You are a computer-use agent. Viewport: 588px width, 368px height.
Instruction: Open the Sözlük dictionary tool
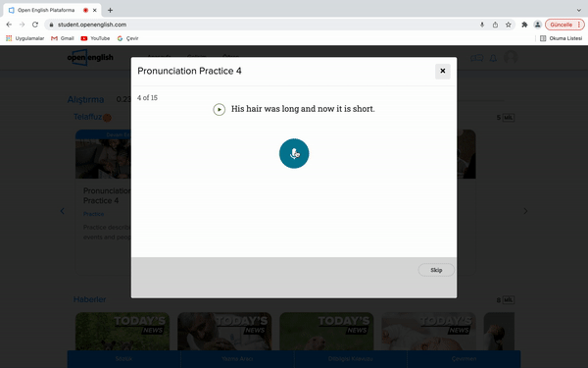click(x=123, y=359)
